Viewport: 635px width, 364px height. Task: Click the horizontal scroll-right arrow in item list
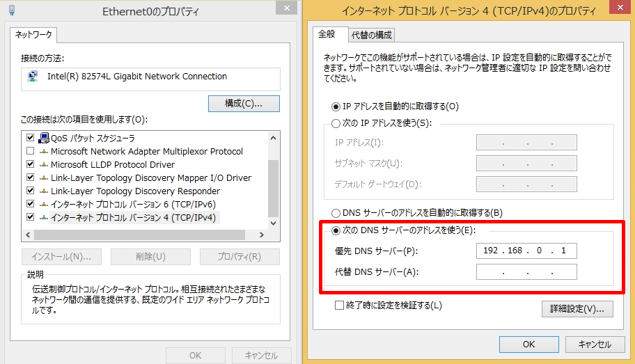262,235
